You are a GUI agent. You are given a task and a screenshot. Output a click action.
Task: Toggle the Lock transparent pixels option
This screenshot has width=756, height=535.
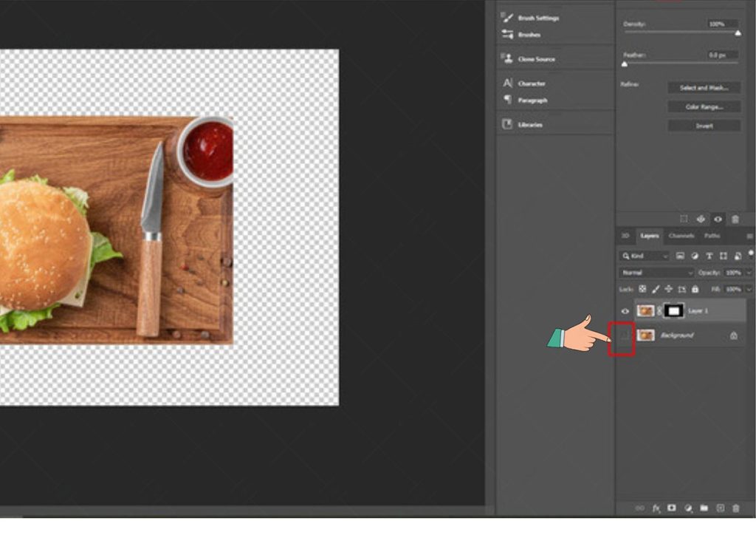coord(641,290)
